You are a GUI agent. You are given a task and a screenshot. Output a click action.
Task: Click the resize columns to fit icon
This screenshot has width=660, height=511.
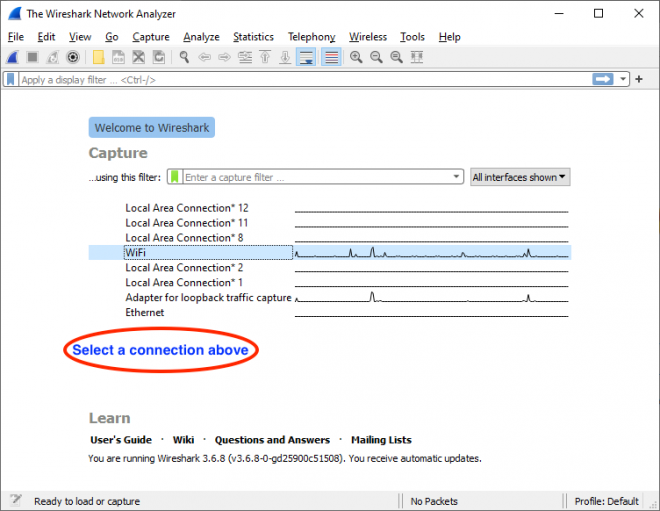click(417, 57)
